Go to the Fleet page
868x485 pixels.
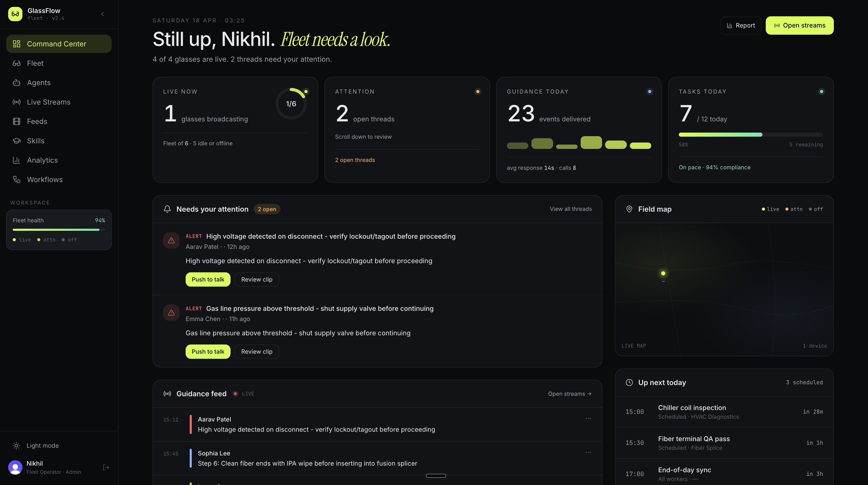pos(59,63)
